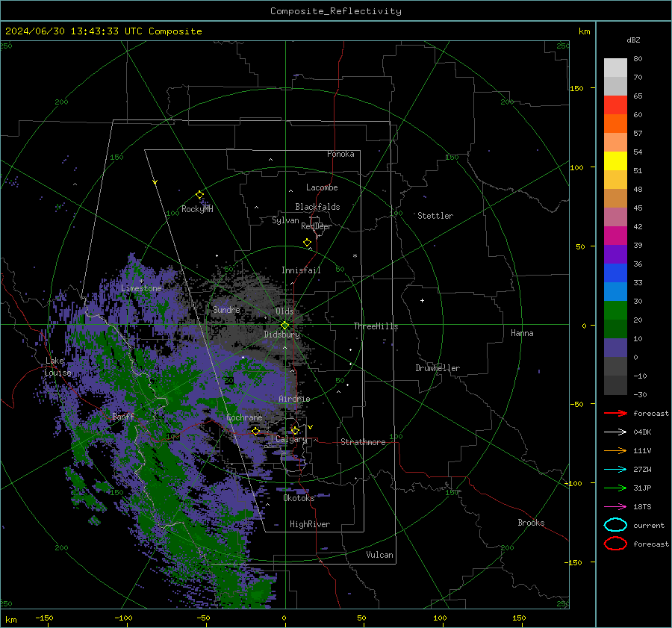Viewport: 672px width, 628px height.
Task: Click the Lake Louise label
Action: coord(57,367)
